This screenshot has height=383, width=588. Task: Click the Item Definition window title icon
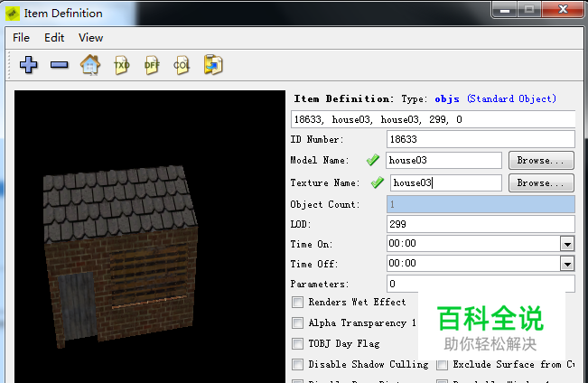(x=13, y=14)
